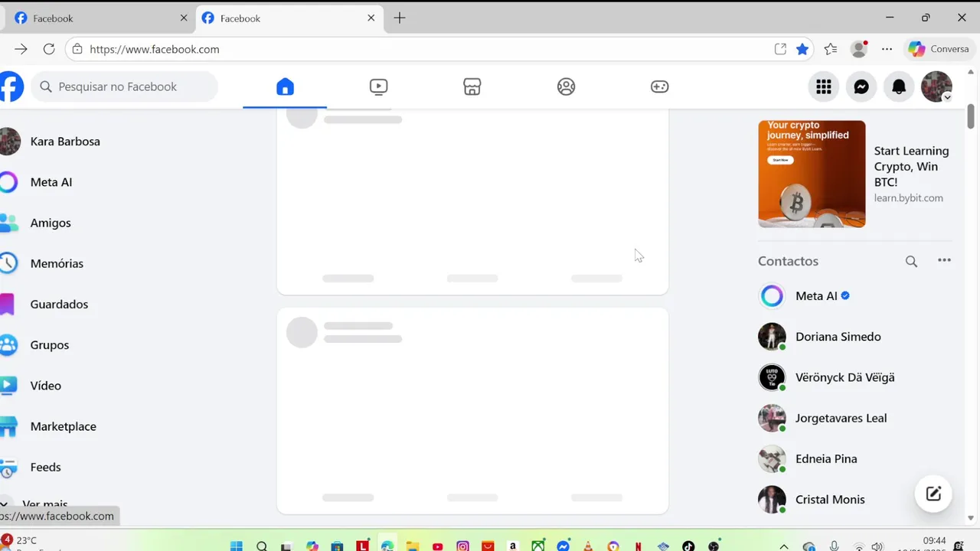Open Memórias in left sidebar

pos(57,263)
